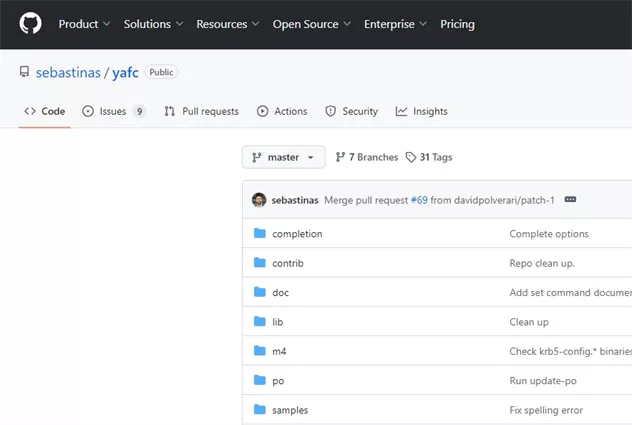
Task: Open the Resources dropdown menu
Action: coord(228,24)
